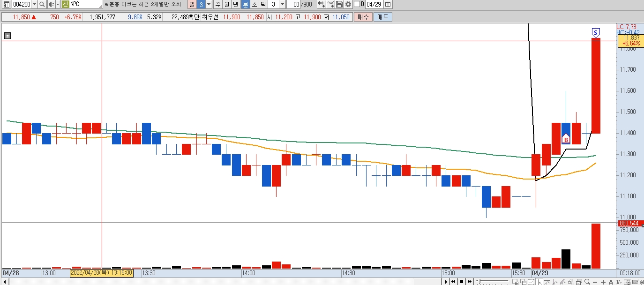Select the 틱 tick chart
The height and width of the screenshot is (285, 644).
[x=263, y=4]
